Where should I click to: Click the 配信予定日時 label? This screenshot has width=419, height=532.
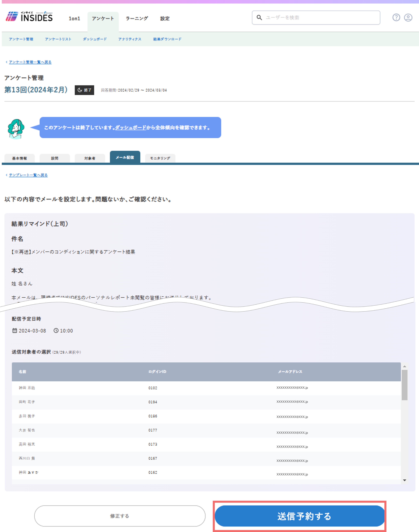pos(26,319)
